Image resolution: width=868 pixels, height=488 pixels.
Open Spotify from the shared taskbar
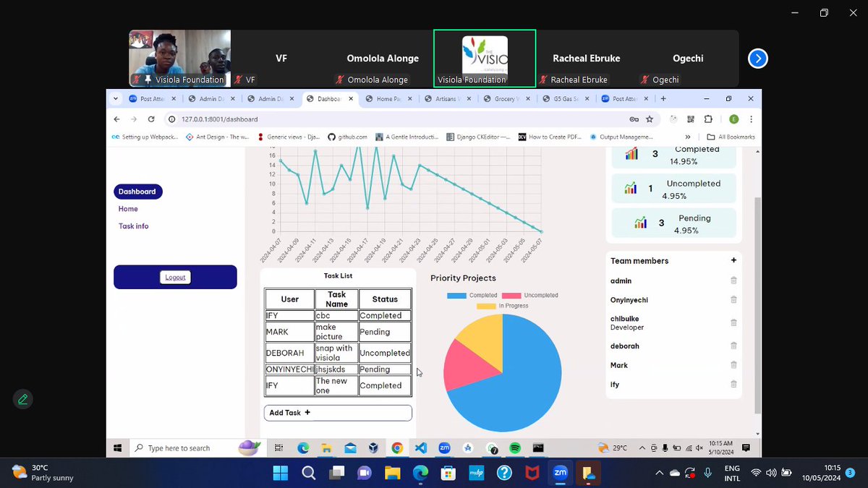[515, 448]
